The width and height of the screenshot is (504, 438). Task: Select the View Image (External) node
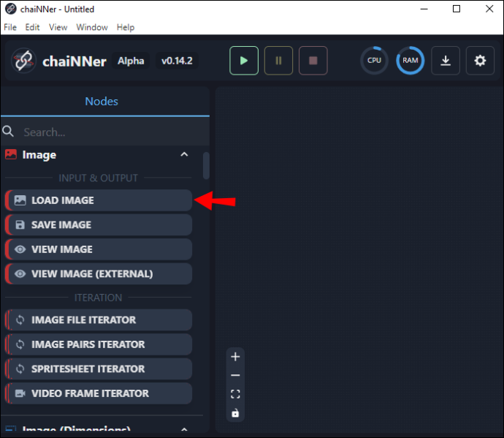pos(99,273)
